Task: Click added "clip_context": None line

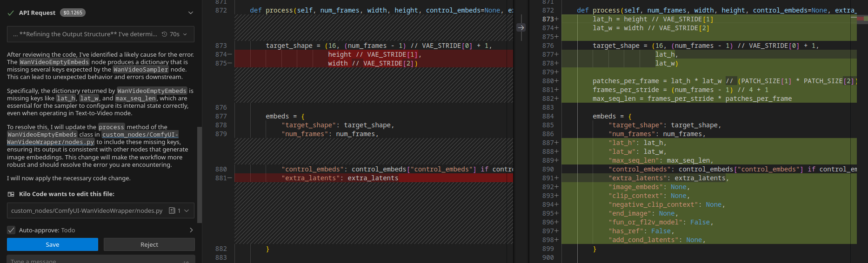Action: tap(709, 196)
